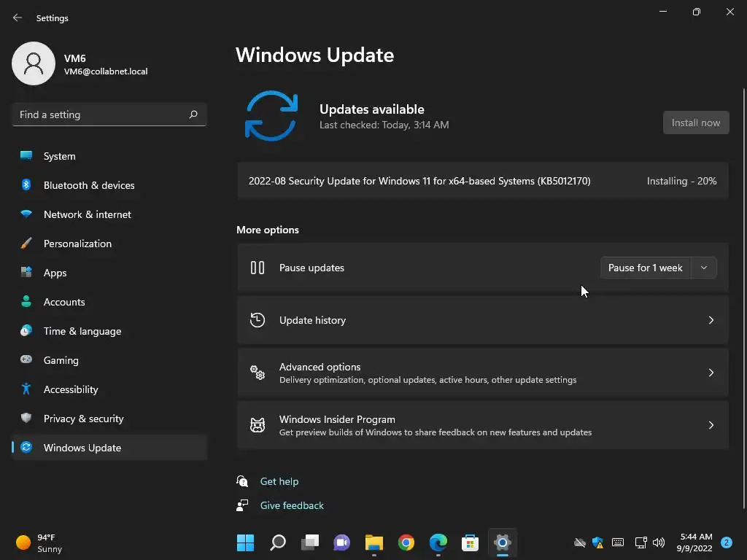Image resolution: width=747 pixels, height=560 pixels.
Task: Open Update history row
Action: [x=483, y=320]
